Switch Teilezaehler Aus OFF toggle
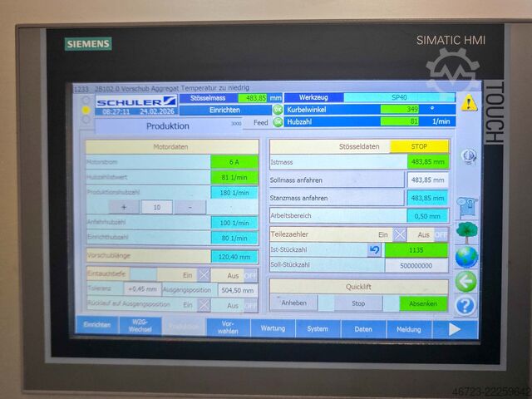 pos(441,234)
